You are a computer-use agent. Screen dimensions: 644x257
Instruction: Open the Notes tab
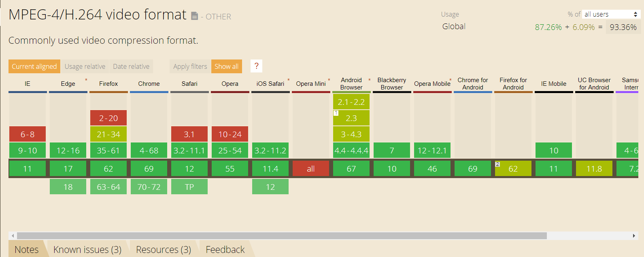pos(27,249)
